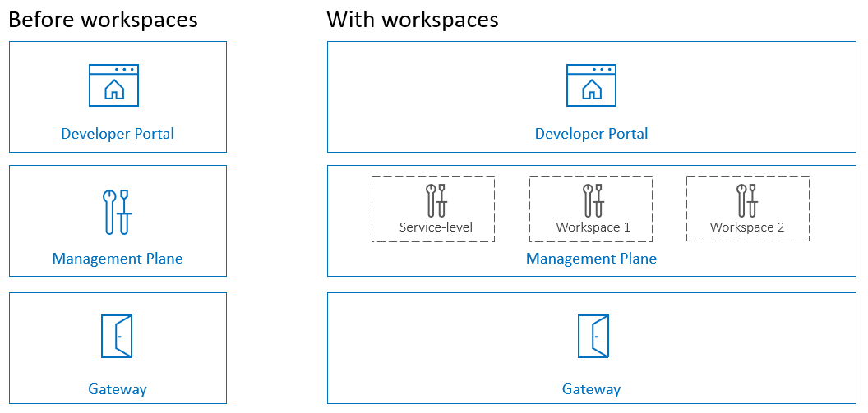Click the "Workspace 2" label

pyautogui.click(x=747, y=227)
